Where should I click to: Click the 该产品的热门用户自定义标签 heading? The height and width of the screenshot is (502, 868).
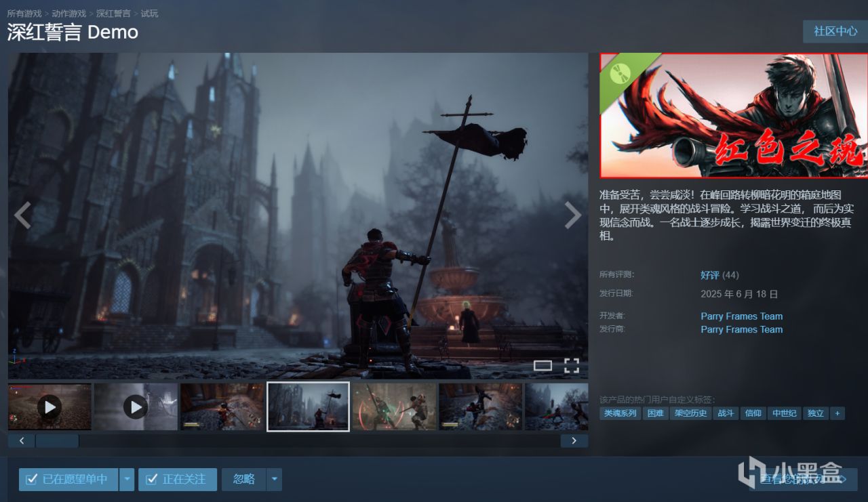click(x=657, y=400)
